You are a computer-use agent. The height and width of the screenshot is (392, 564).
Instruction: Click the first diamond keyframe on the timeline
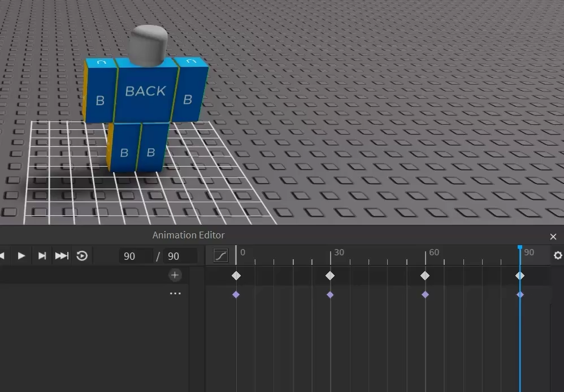[236, 276]
